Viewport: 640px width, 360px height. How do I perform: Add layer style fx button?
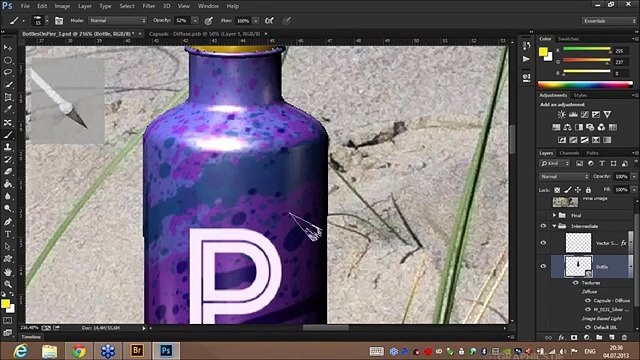point(562,338)
